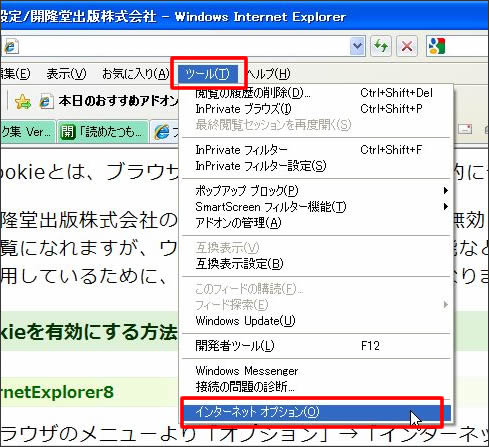Image resolution: width=489 pixels, height=447 pixels.
Task: Expand SmartScreen フィルター機能(T) submenu
Action: click(316, 207)
